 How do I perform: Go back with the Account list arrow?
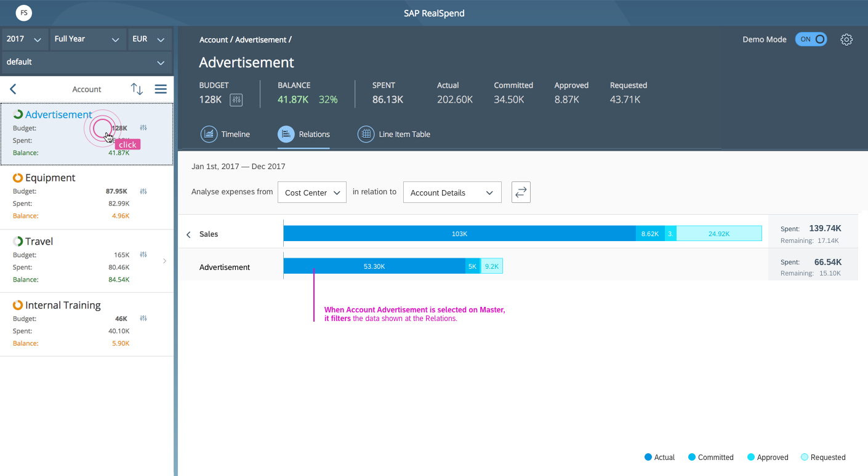[x=13, y=89]
